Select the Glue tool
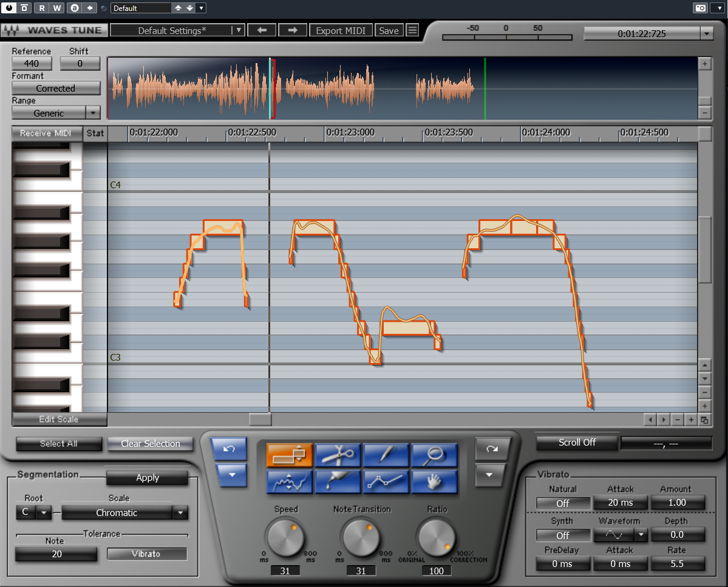Viewport: 728px width, 587px height. [x=338, y=481]
